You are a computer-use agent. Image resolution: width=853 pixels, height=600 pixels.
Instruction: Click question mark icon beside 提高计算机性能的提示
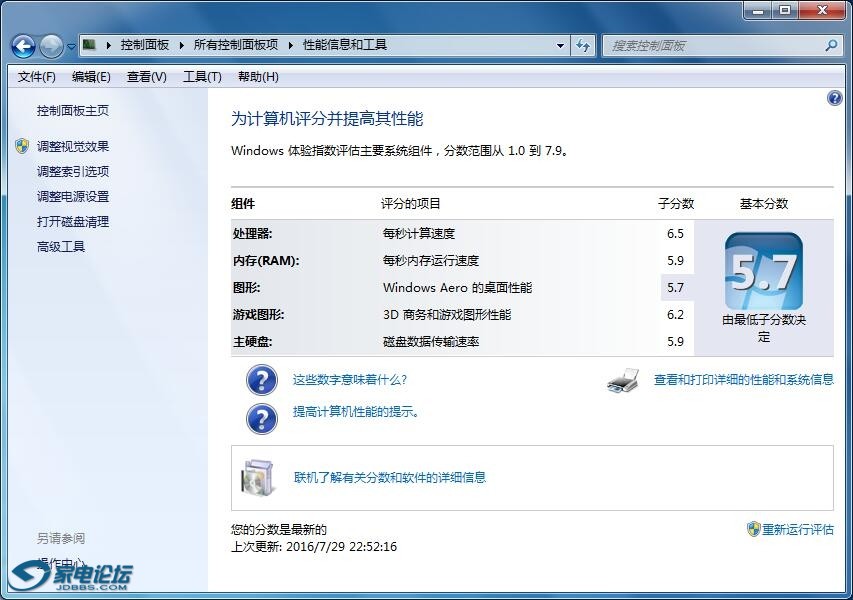[262, 418]
